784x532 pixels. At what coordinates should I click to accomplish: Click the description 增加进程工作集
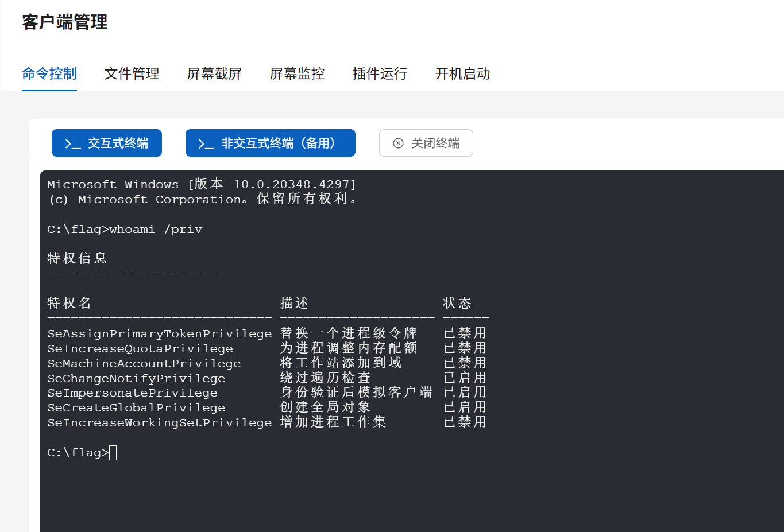coord(333,422)
